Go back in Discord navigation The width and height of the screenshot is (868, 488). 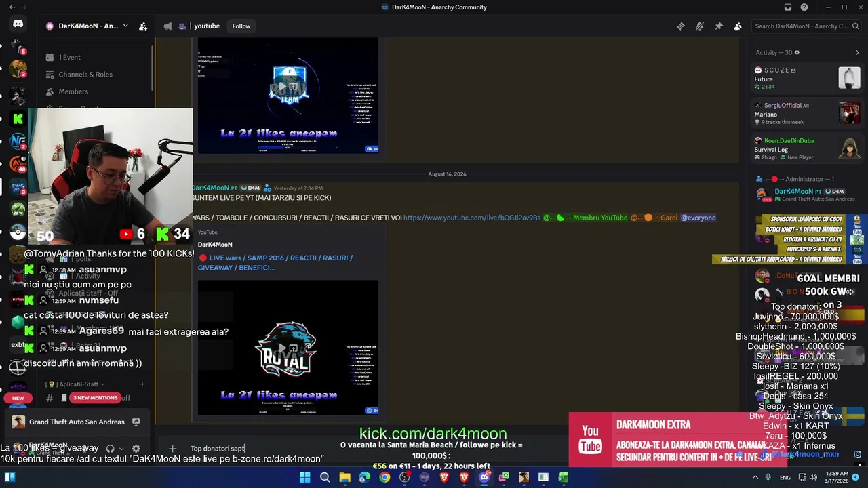tap(14, 7)
